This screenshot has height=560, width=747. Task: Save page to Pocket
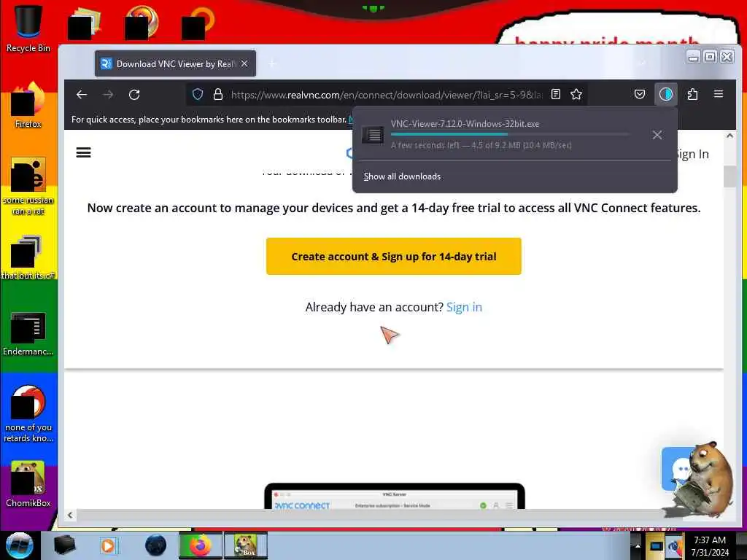(x=640, y=94)
